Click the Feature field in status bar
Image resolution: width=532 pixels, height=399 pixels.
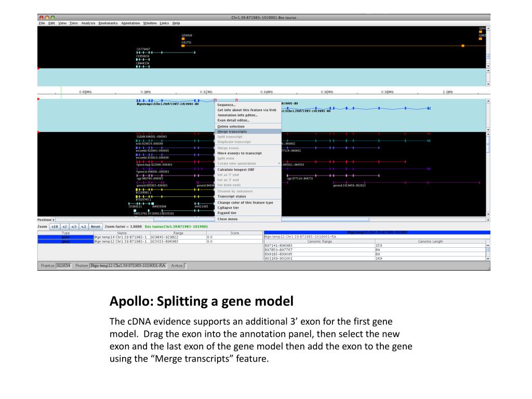(128, 265)
